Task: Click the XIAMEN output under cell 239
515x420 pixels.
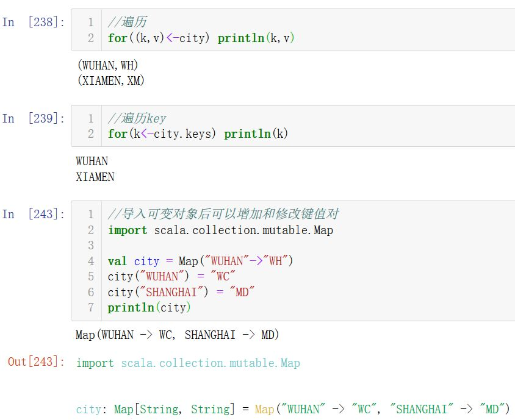Action: tap(95, 177)
